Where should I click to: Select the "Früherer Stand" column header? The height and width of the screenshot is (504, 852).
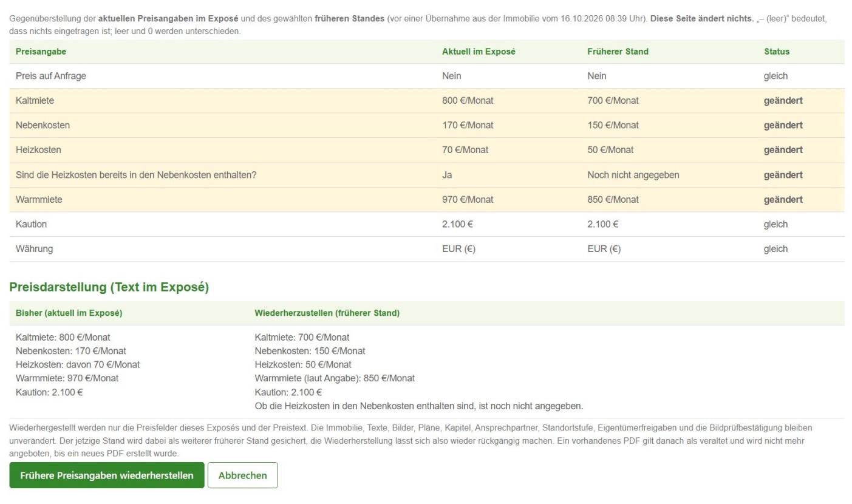(618, 52)
